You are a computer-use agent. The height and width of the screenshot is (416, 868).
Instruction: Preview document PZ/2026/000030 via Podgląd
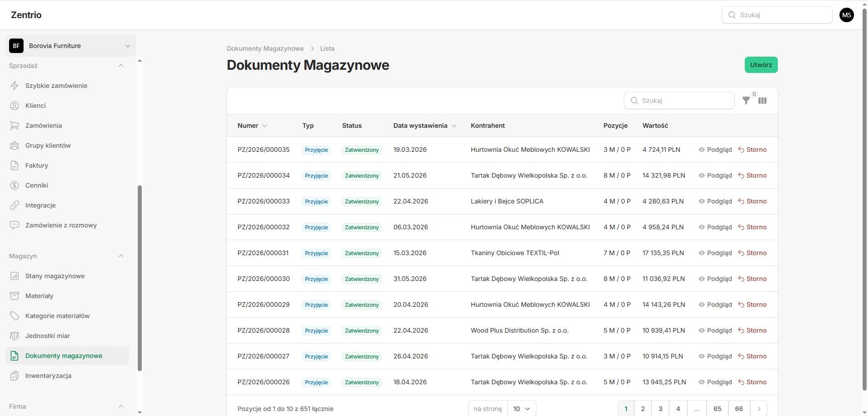click(715, 279)
